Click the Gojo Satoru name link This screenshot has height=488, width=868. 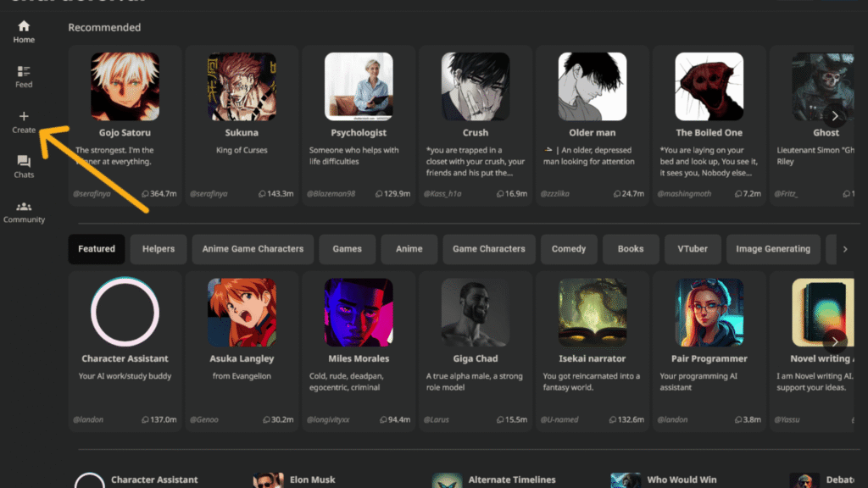pos(125,133)
